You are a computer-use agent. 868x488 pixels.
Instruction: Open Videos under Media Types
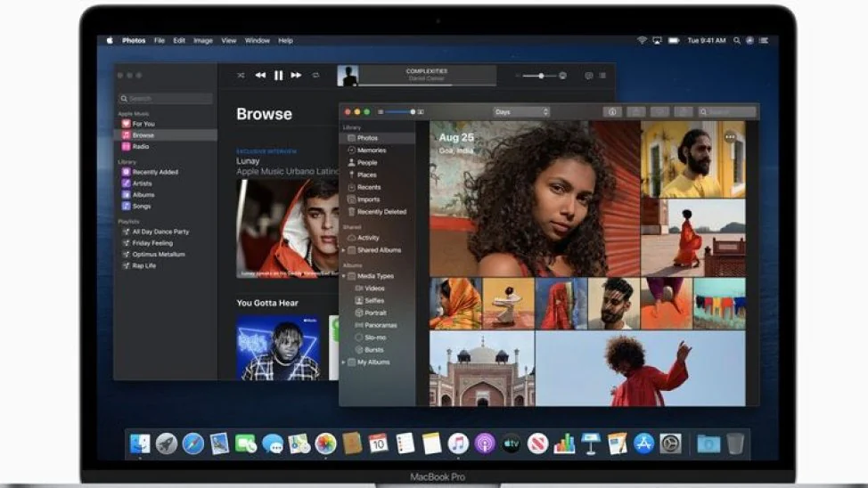coord(377,289)
